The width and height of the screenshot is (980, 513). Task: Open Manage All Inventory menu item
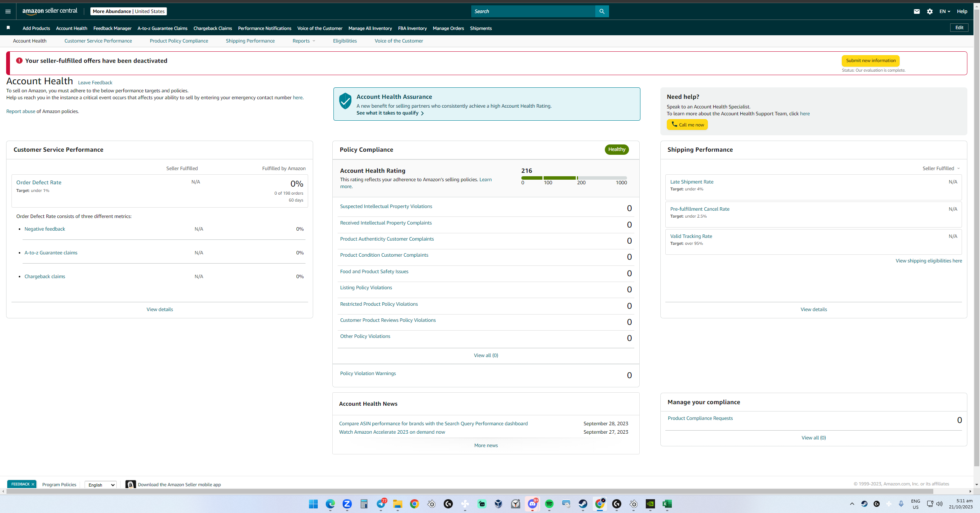tap(370, 28)
